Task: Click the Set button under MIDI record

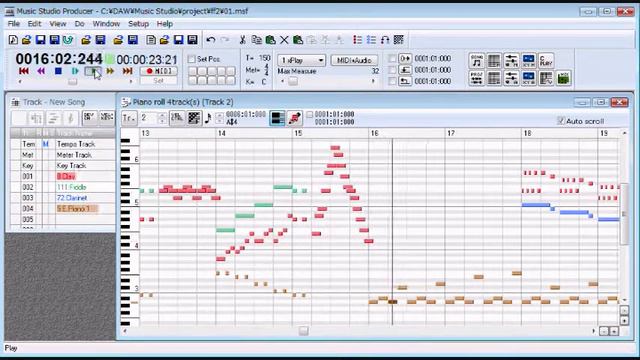Action: [x=159, y=81]
